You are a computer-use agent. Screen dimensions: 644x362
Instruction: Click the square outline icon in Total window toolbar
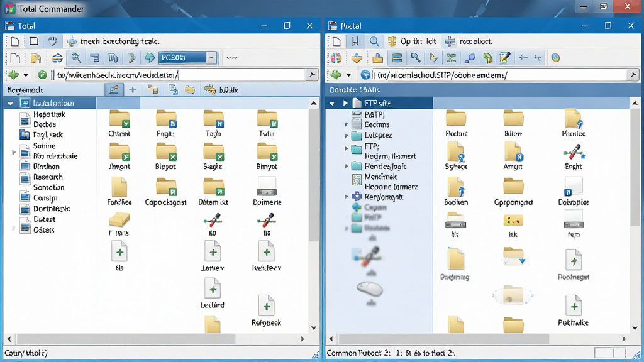[x=34, y=41]
